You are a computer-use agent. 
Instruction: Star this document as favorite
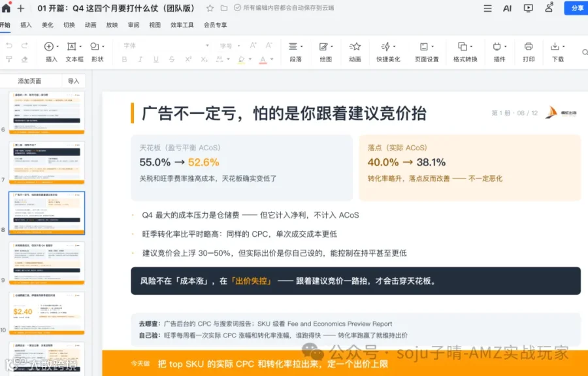tap(210, 8)
